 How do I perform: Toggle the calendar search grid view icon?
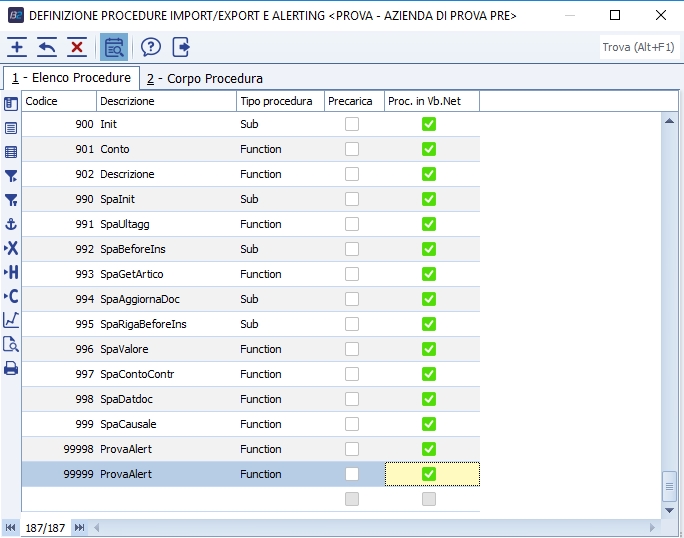pyautogui.click(x=114, y=47)
